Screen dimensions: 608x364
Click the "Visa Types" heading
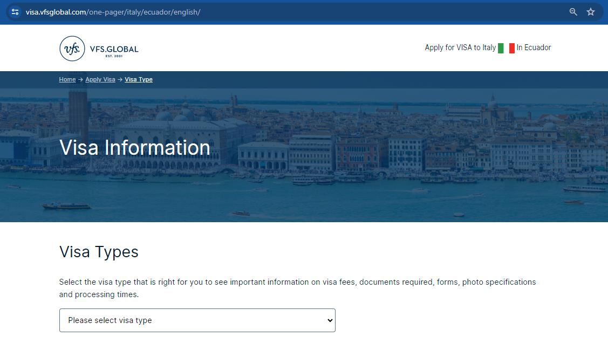coord(99,252)
